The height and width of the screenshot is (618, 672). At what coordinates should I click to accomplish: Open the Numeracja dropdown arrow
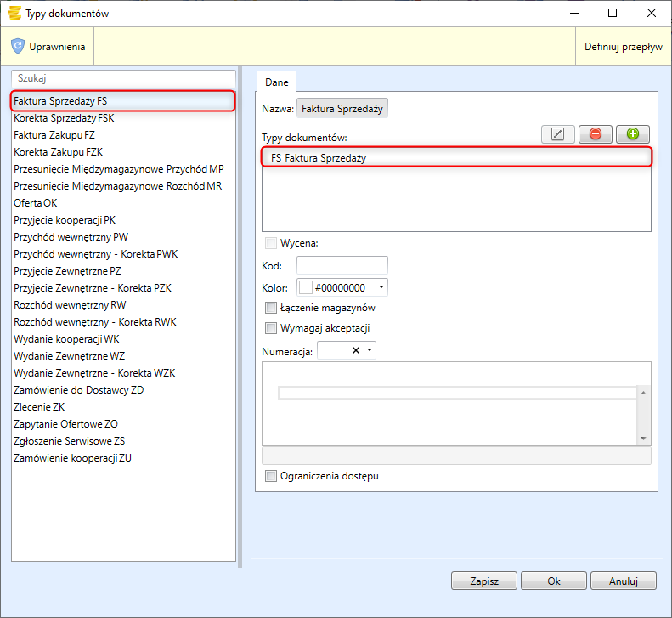point(370,351)
